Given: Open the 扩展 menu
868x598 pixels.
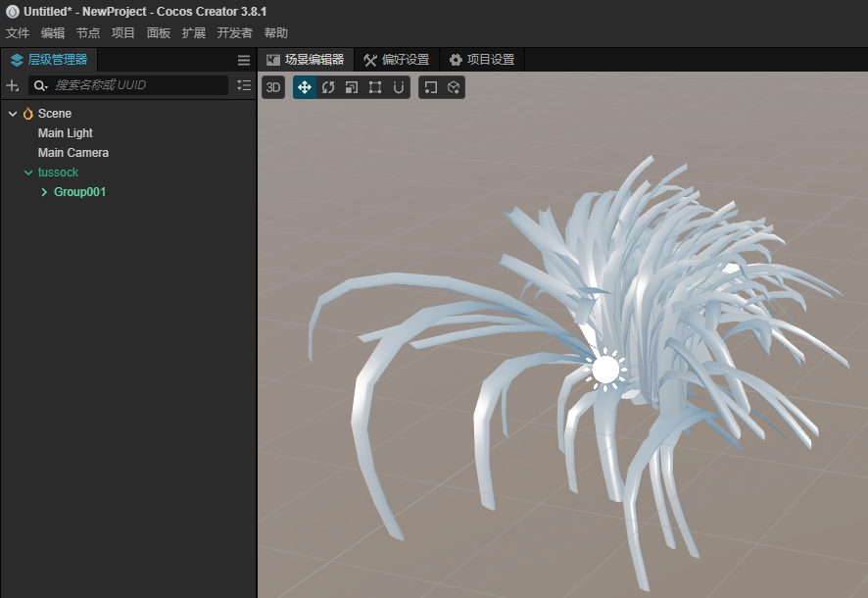Looking at the screenshot, I should tap(194, 33).
